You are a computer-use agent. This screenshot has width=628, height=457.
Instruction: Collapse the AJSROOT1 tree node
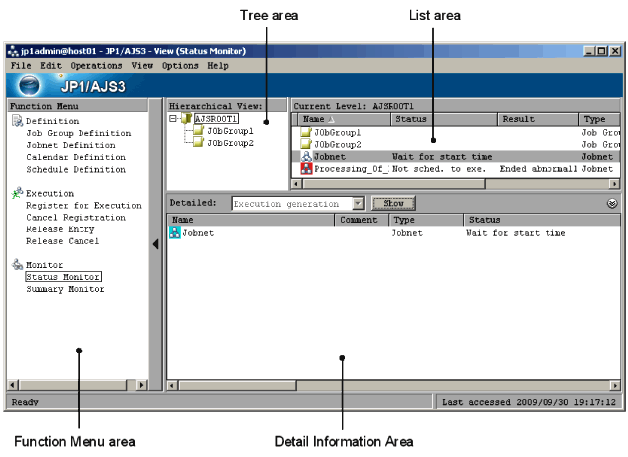pos(173,119)
